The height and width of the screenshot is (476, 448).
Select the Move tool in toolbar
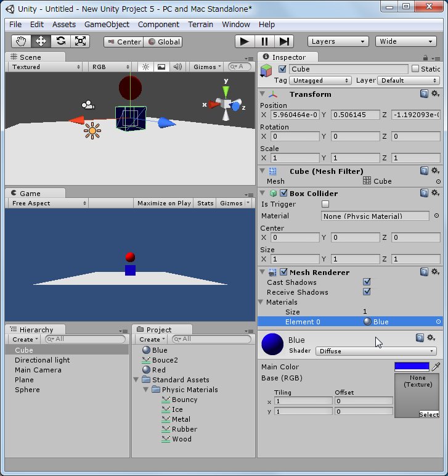click(41, 41)
